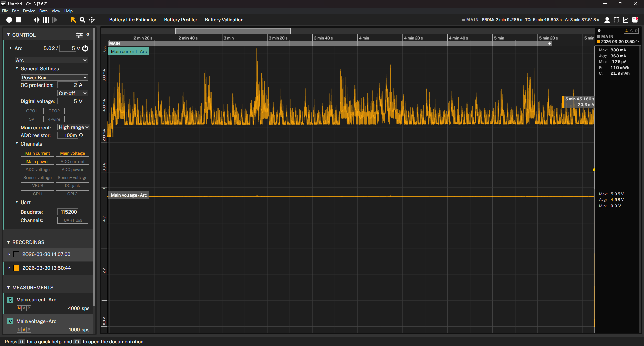This screenshot has width=644, height=346.
Task: Enable the VBUS channel
Action: (38, 186)
